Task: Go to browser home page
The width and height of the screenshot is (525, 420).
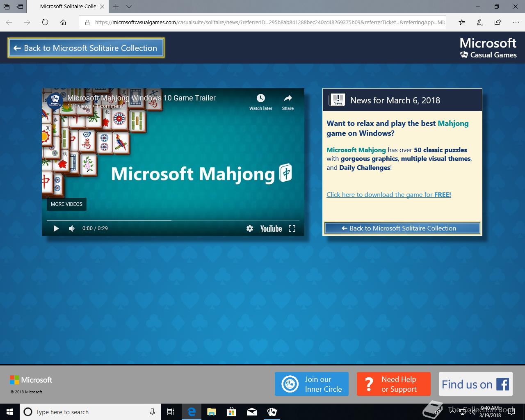Action: click(63, 22)
